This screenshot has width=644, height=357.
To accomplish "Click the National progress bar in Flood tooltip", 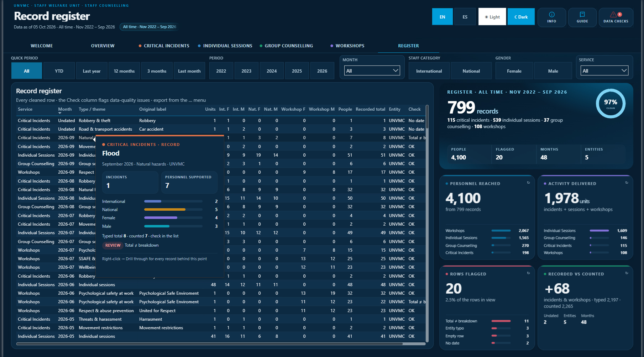I will [173, 209].
